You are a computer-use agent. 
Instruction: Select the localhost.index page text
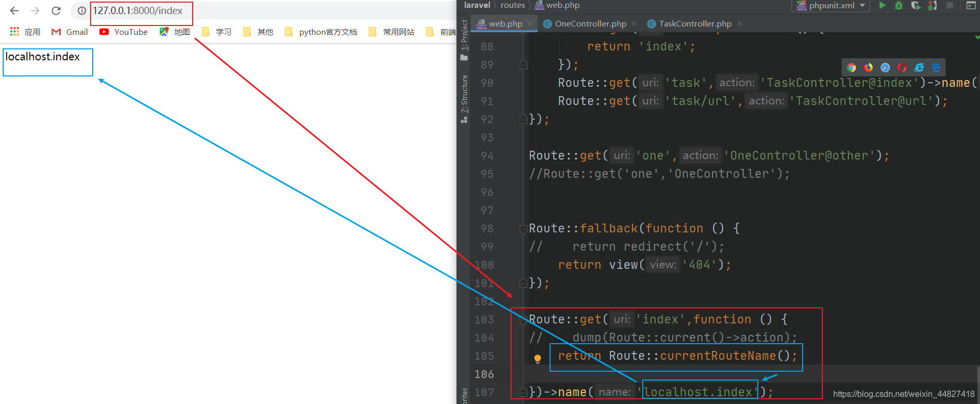pyautogui.click(x=43, y=57)
